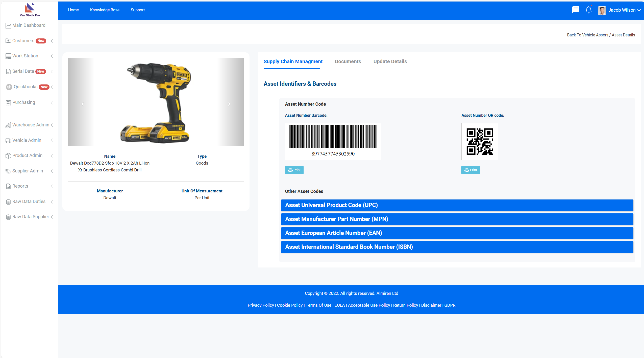Open Support in top navigation

(x=138, y=10)
